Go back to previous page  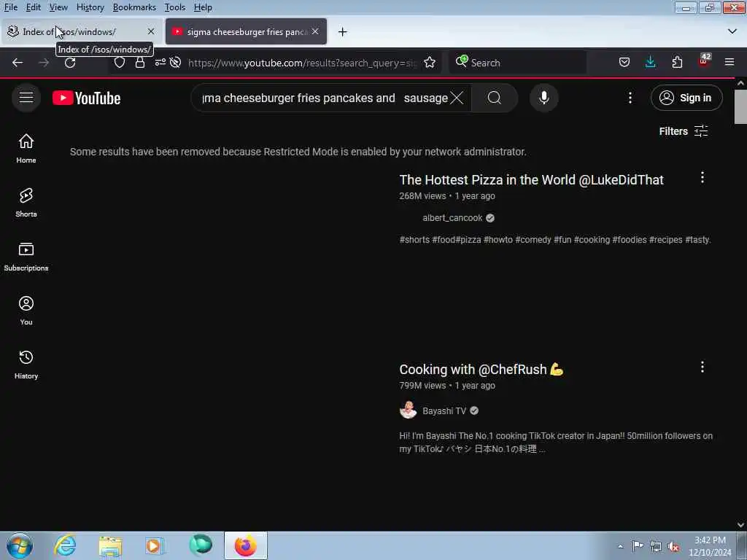coord(18,63)
